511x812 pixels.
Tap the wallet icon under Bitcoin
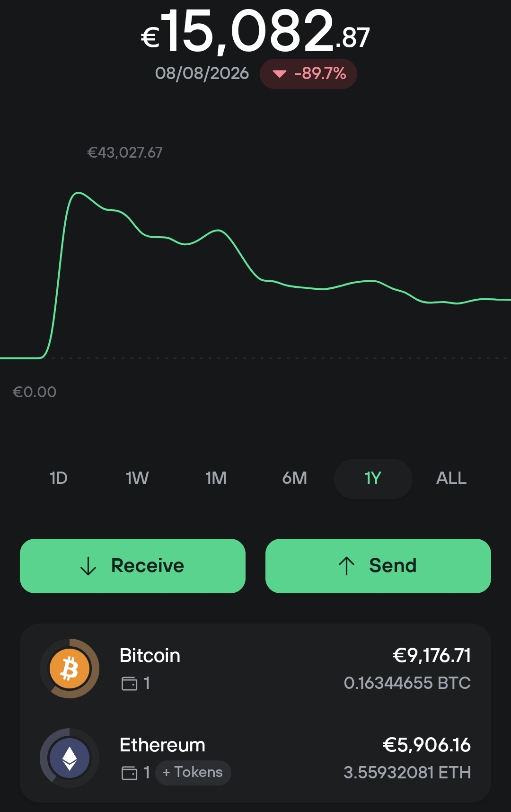129,683
